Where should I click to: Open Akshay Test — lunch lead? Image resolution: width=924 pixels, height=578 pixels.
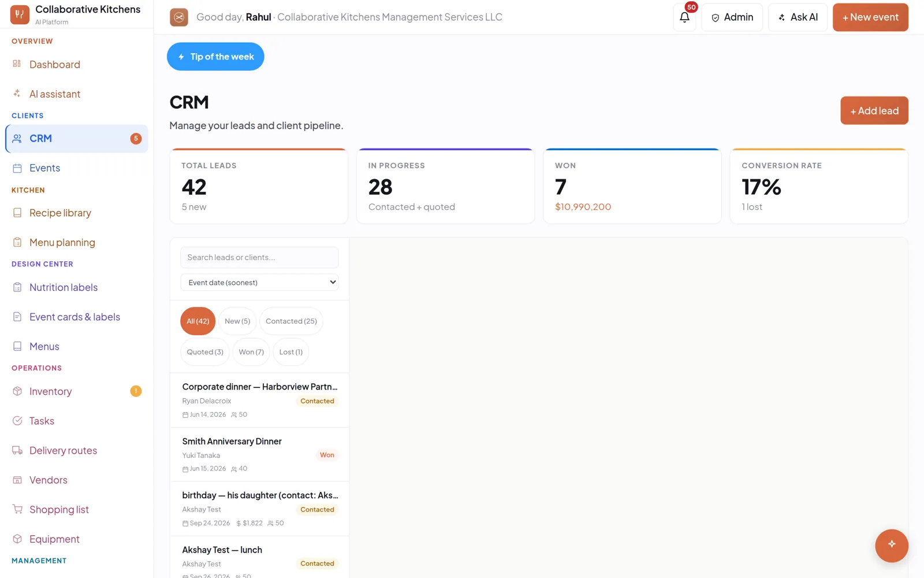coord(259,558)
